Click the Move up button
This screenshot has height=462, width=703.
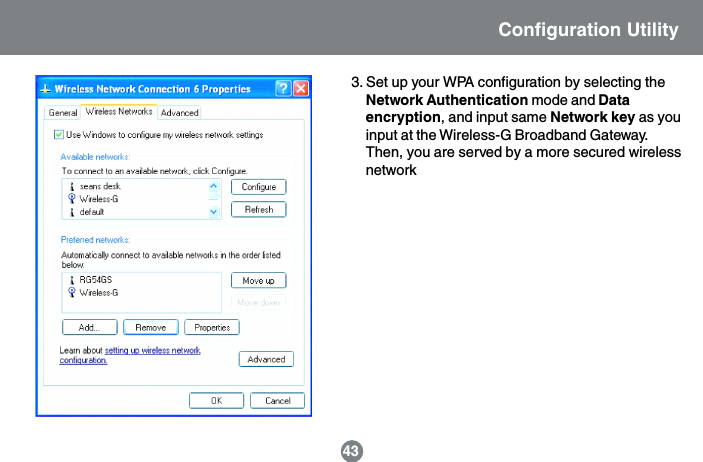pos(259,280)
